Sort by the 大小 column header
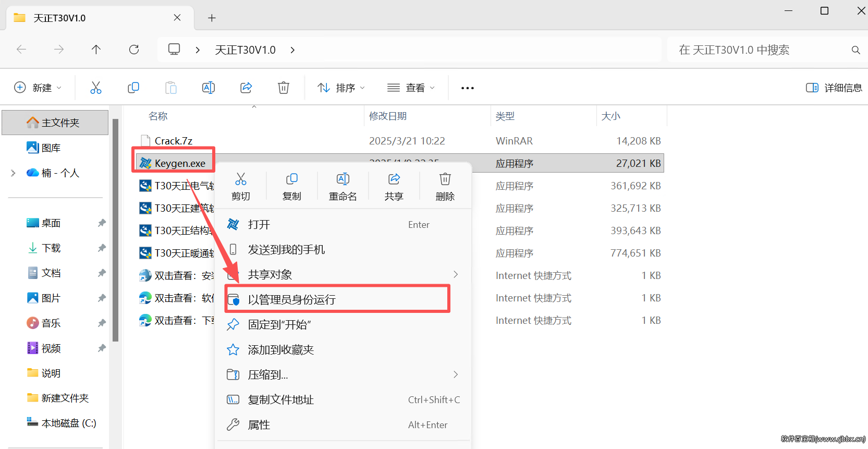This screenshot has height=449, width=868. pos(611,116)
